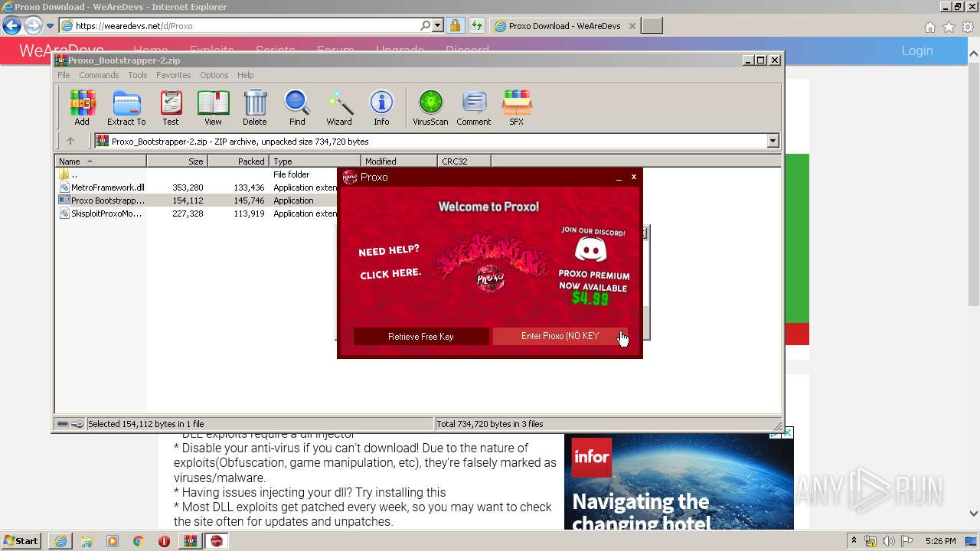This screenshot has height=551, width=980.
Task: Close the Proxo Download browser tab
Action: (632, 26)
